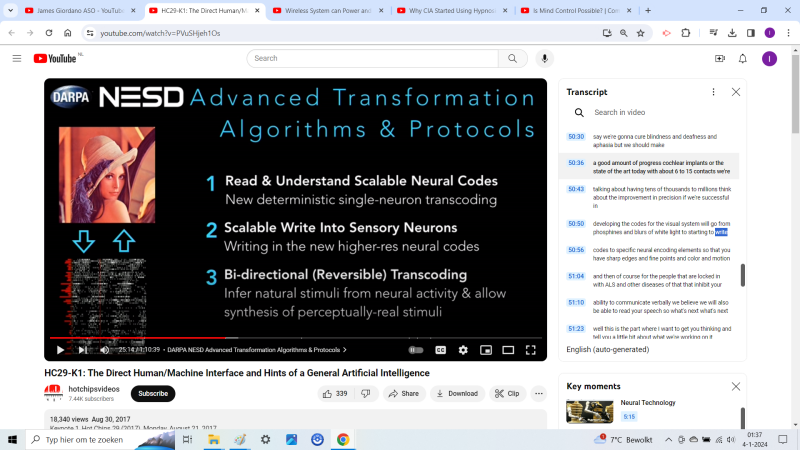
Task: Open YouTube notifications bell
Action: [x=742, y=59]
